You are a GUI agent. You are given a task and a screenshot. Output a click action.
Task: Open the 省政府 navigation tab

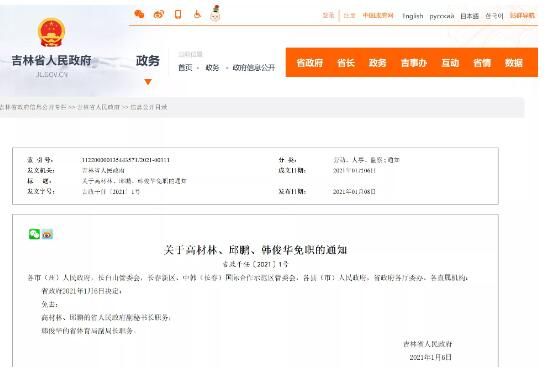point(309,63)
